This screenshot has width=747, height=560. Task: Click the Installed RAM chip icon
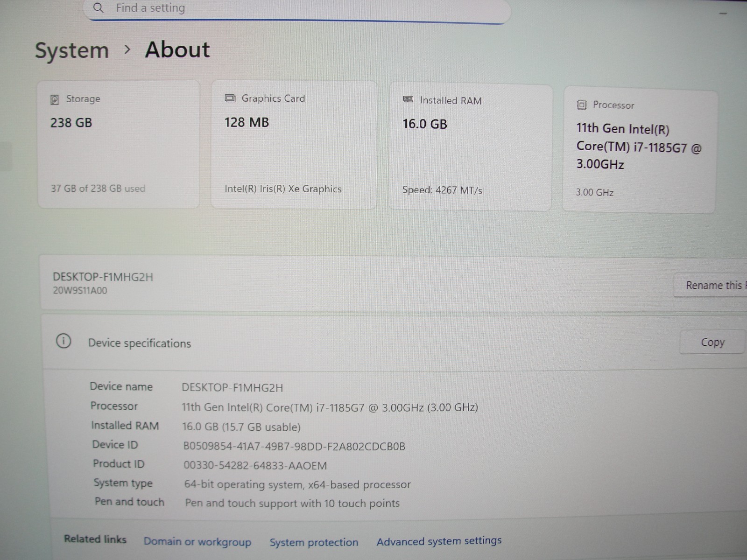tap(408, 99)
